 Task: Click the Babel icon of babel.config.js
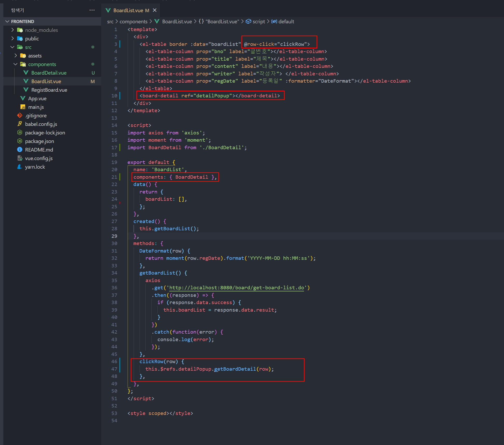[x=20, y=124]
